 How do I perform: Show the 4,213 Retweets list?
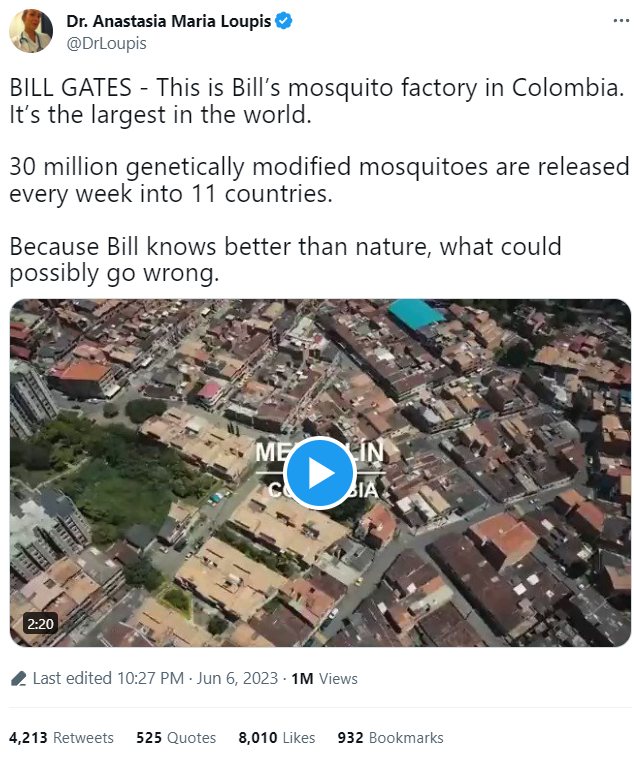[x=61, y=738]
